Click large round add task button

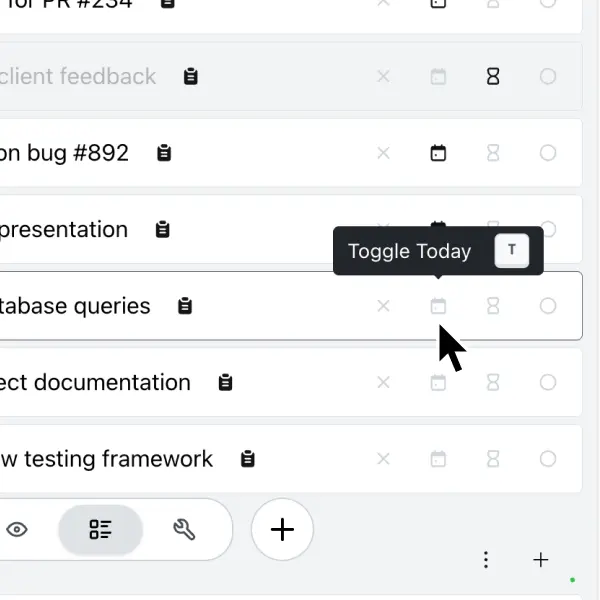[282, 529]
